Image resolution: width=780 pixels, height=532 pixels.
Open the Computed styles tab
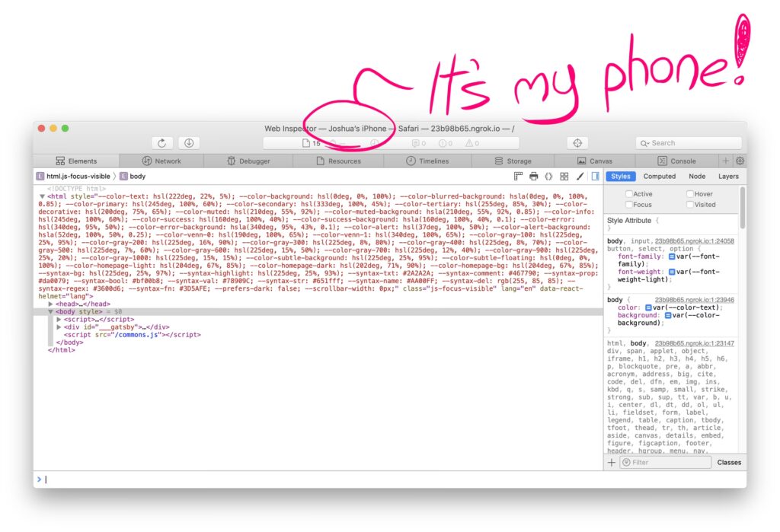coord(660,177)
